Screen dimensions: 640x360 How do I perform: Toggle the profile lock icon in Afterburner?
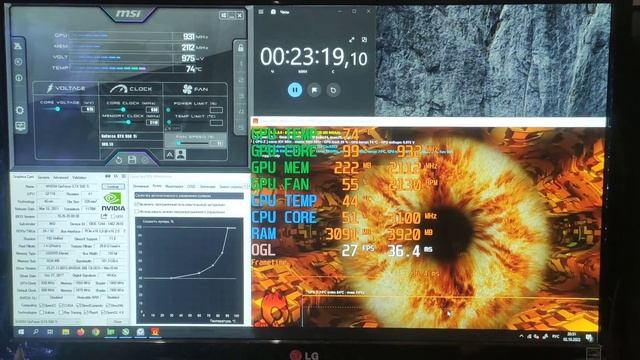(240, 48)
